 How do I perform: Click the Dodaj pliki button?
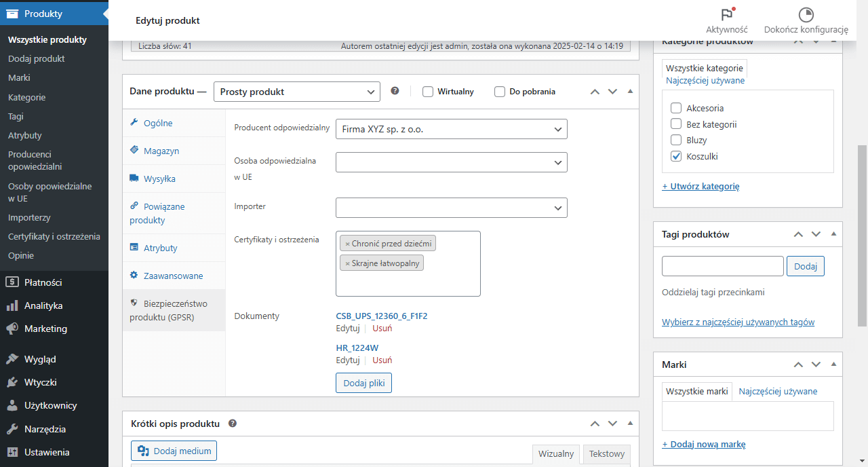point(363,383)
